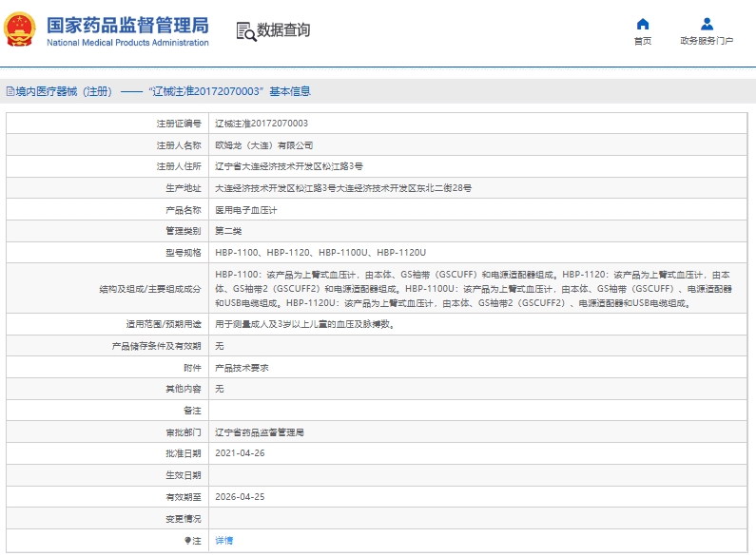Click the 附件 label
The width and height of the screenshot is (756, 556).
click(x=192, y=368)
